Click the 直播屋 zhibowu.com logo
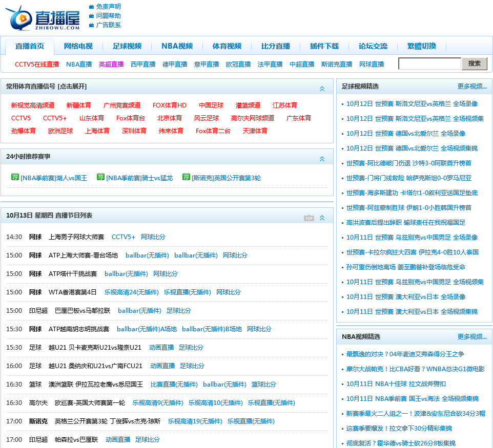 (43, 18)
